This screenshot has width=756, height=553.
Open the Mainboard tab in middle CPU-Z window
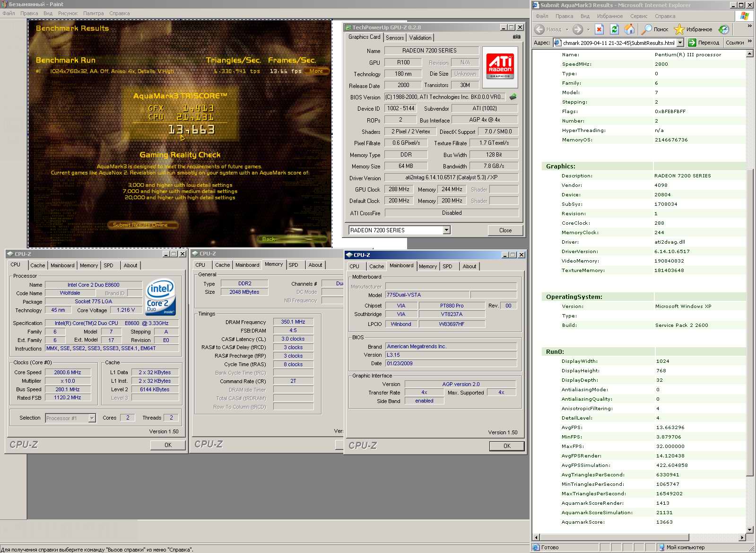tap(247, 265)
